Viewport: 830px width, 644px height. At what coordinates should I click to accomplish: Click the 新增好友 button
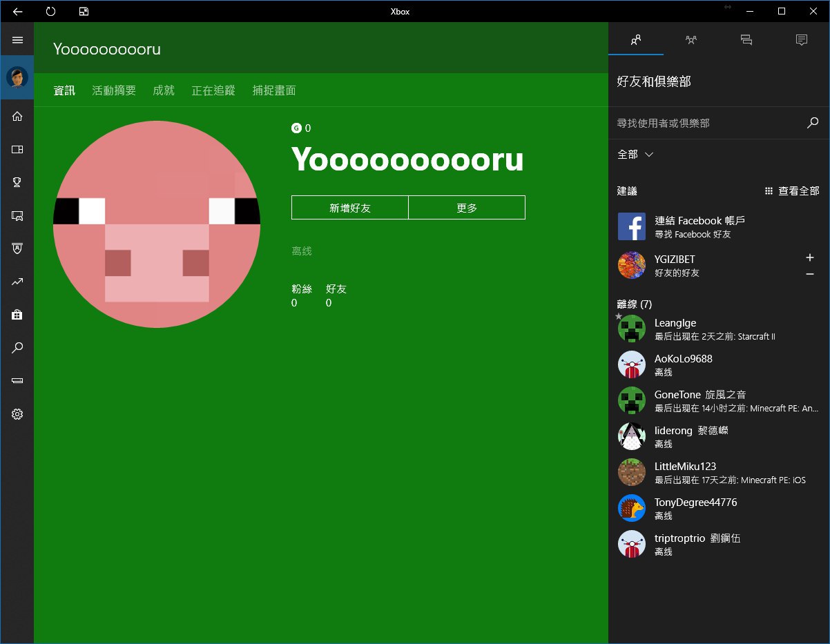(x=350, y=208)
